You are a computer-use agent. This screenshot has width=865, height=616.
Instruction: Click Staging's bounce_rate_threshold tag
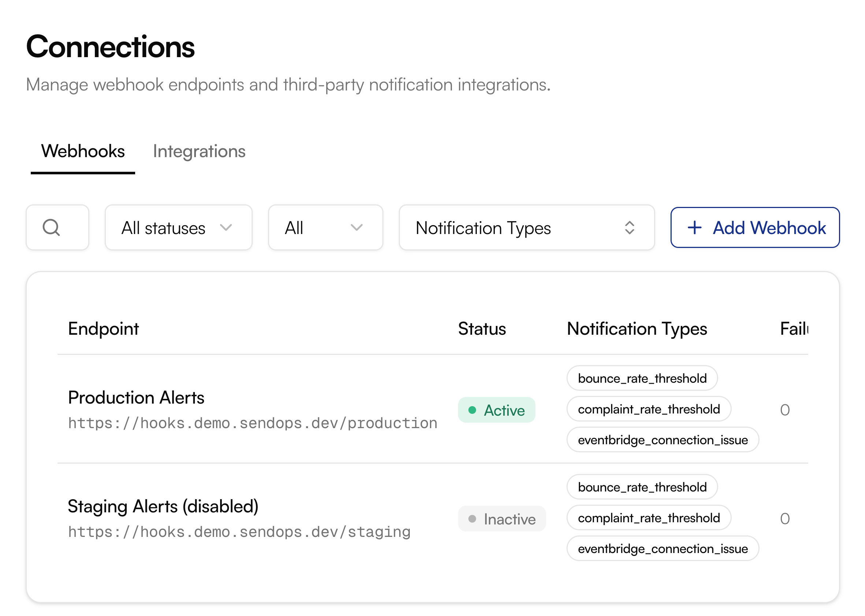tap(642, 487)
